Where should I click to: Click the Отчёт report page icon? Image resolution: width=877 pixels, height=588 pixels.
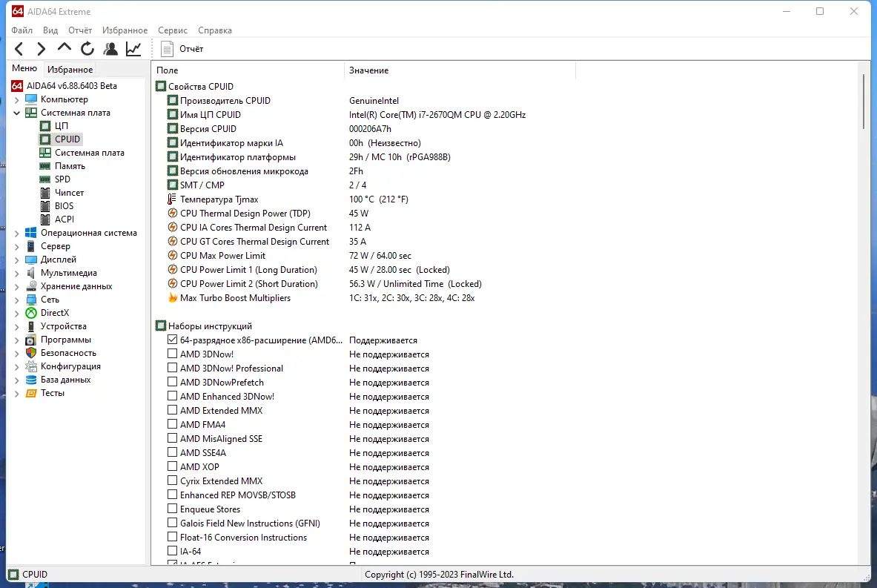coord(167,49)
